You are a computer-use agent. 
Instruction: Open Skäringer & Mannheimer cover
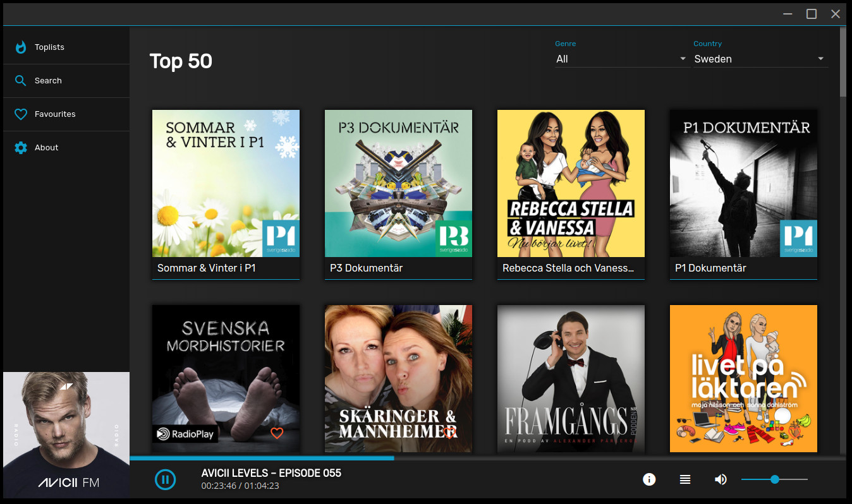point(398,378)
